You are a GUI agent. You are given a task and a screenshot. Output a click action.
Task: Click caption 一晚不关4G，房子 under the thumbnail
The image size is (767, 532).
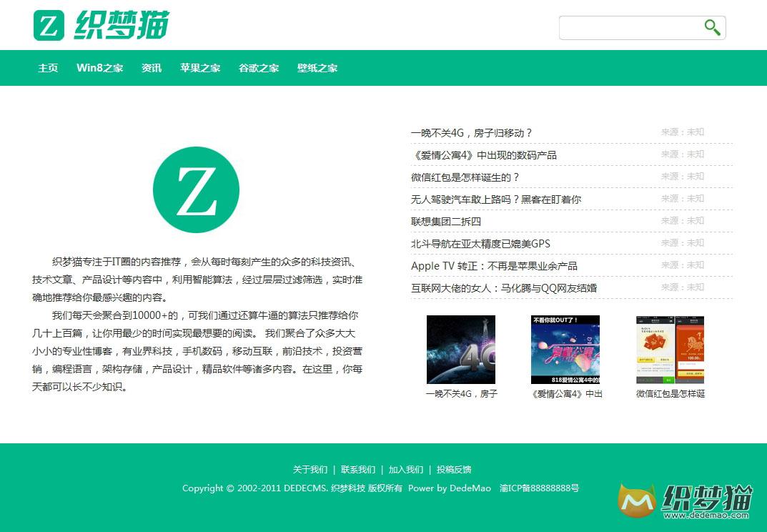click(462, 394)
